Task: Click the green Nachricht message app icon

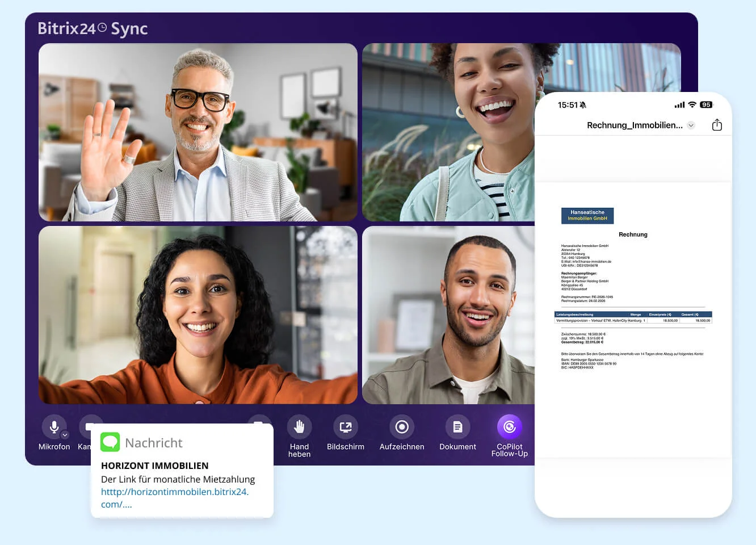Action: (110, 442)
